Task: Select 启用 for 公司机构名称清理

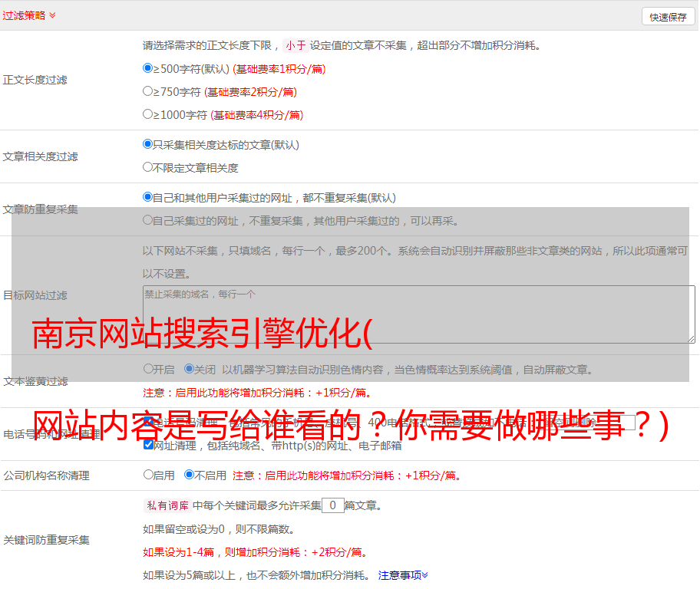Action: 148,475
